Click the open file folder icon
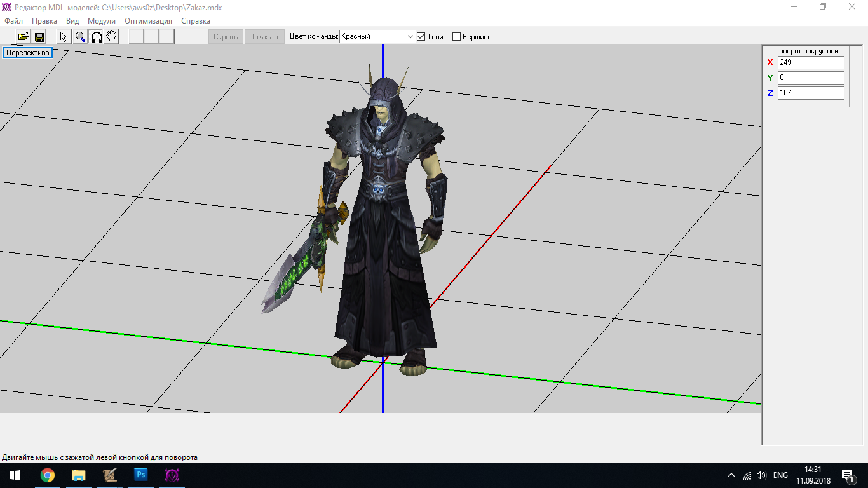The height and width of the screenshot is (488, 868). pos(23,37)
